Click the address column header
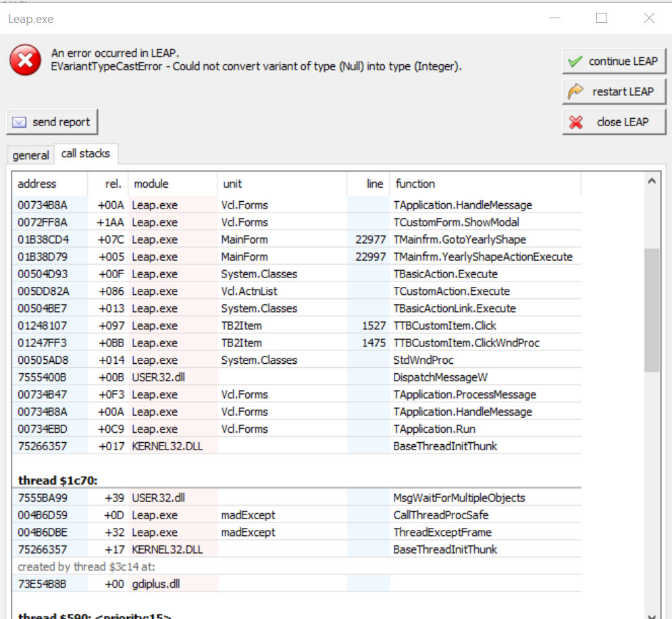The image size is (672, 619). coord(50,184)
